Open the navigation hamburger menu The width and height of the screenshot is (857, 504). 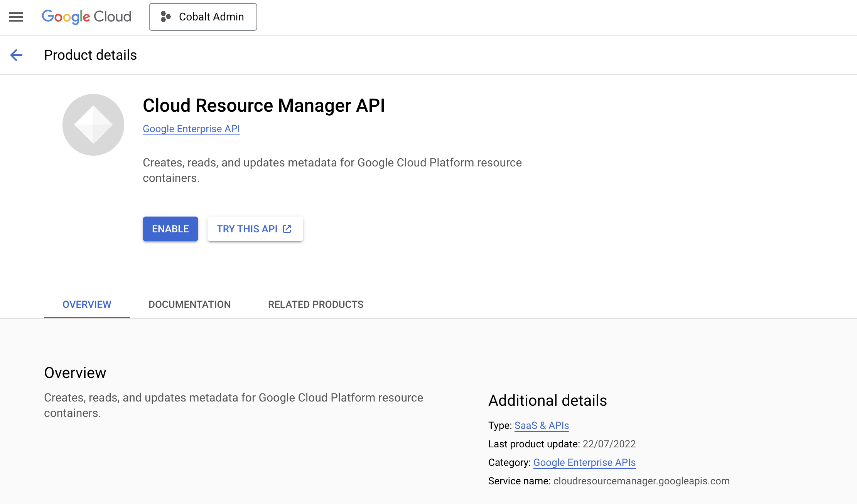(16, 17)
